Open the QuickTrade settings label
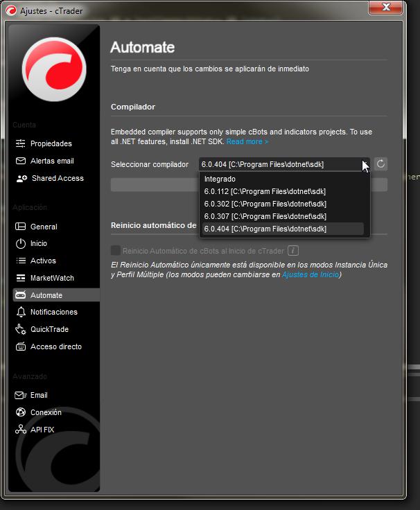 tap(49, 329)
